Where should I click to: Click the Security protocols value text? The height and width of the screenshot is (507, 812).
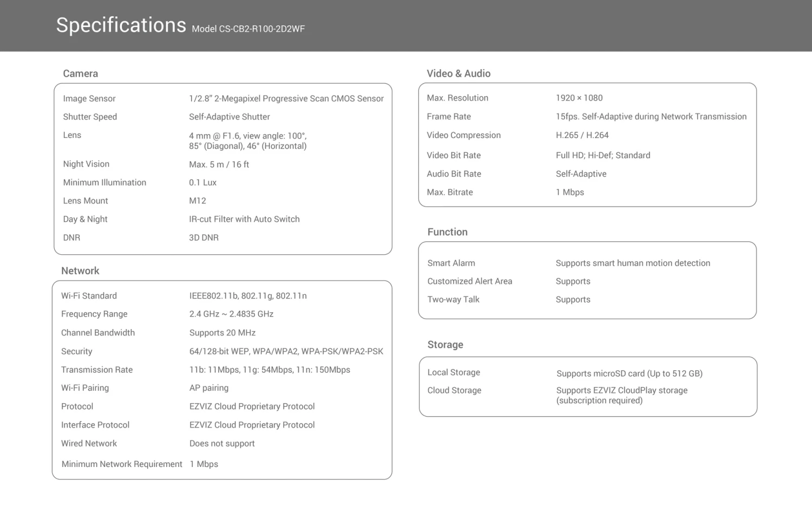click(x=286, y=351)
